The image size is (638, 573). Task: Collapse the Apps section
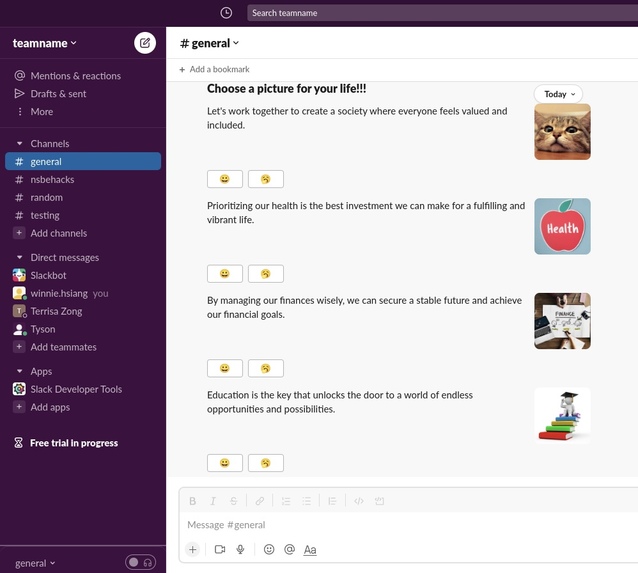tap(20, 372)
